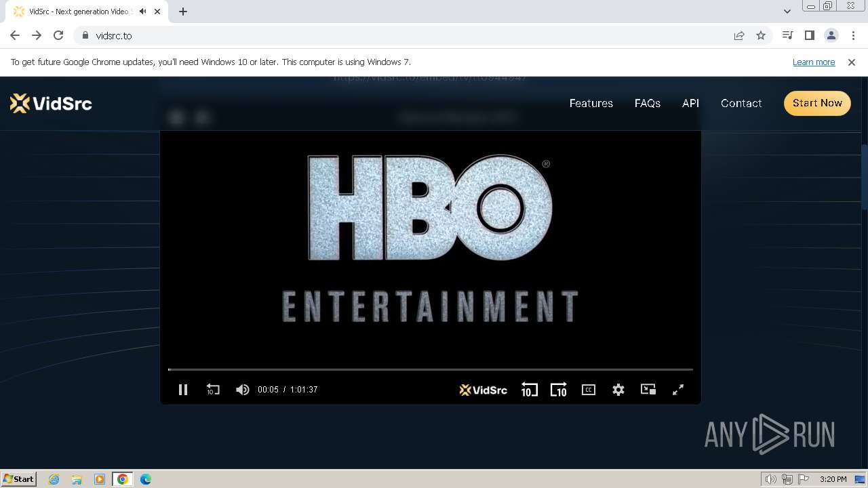
Task: Open the FAQs menu item
Action: click(647, 103)
